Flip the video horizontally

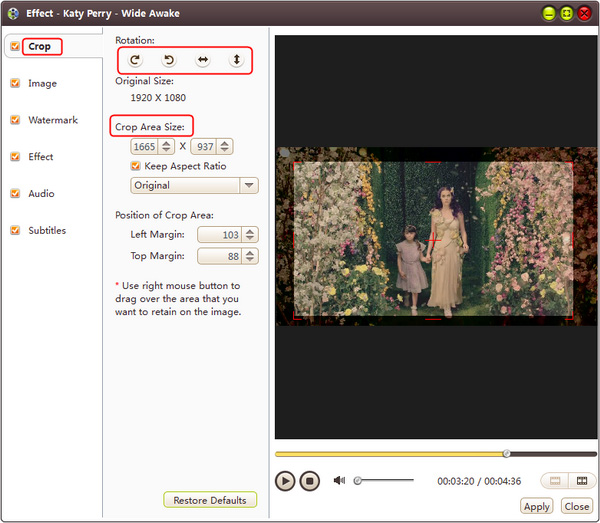203,60
